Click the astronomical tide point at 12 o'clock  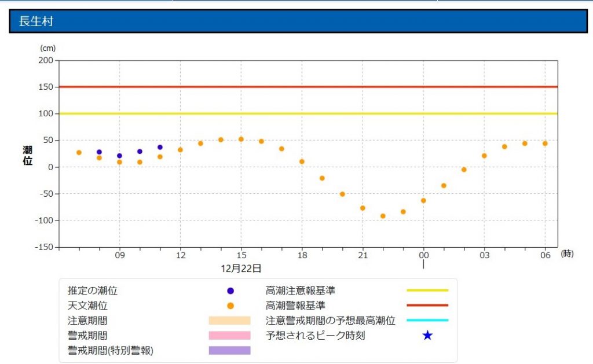click(x=181, y=150)
